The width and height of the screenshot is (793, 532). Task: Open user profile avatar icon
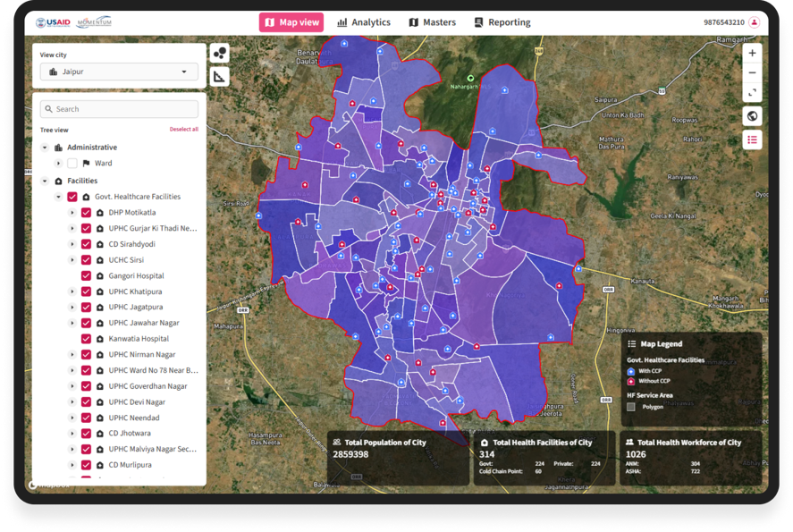click(755, 22)
